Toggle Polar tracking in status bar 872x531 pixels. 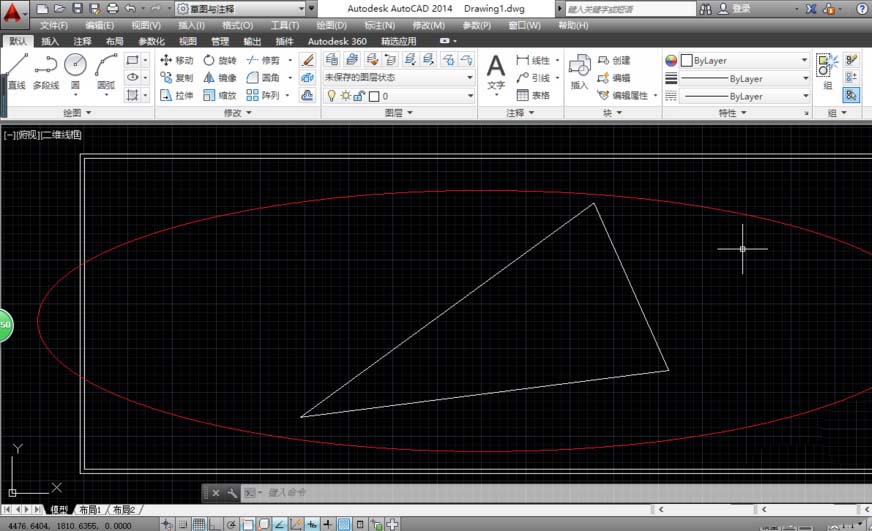[x=231, y=524]
